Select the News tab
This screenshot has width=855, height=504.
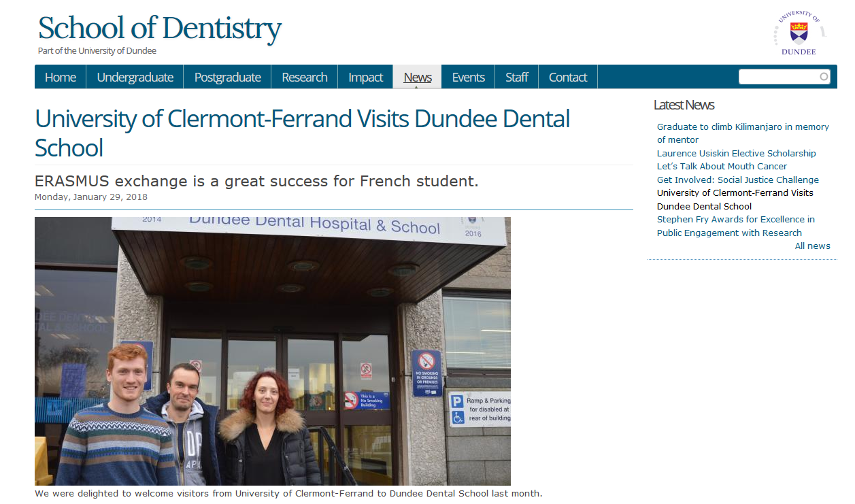pyautogui.click(x=418, y=77)
